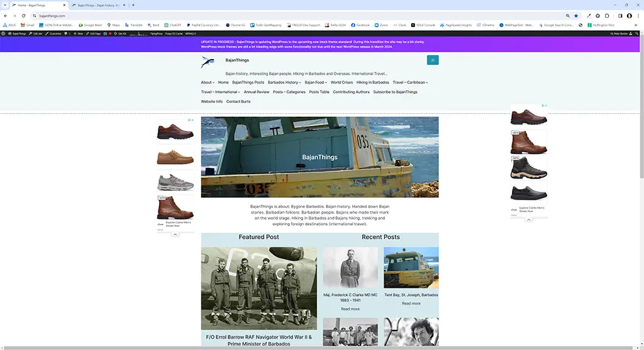Reload the page with the refresh icon

(23, 16)
